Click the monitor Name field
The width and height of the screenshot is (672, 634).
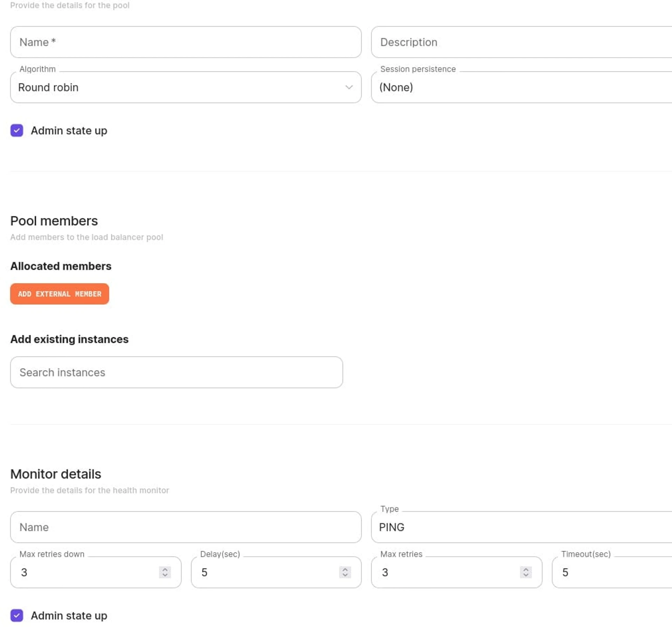(185, 527)
